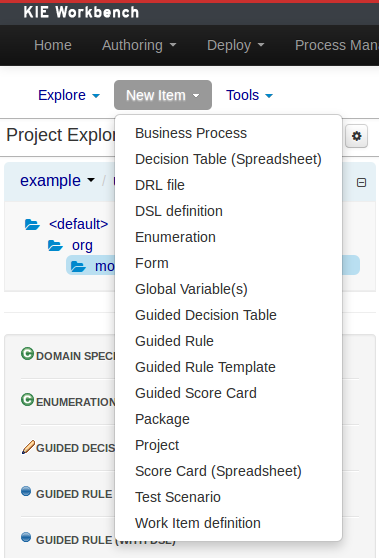
Task: Choose Test Scenario menu entry
Action: (x=178, y=497)
